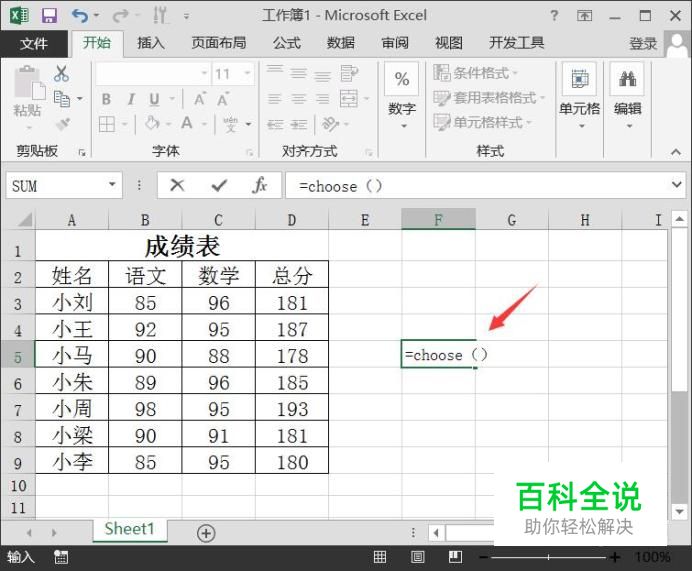Click the fx Insert Function button

[260, 185]
